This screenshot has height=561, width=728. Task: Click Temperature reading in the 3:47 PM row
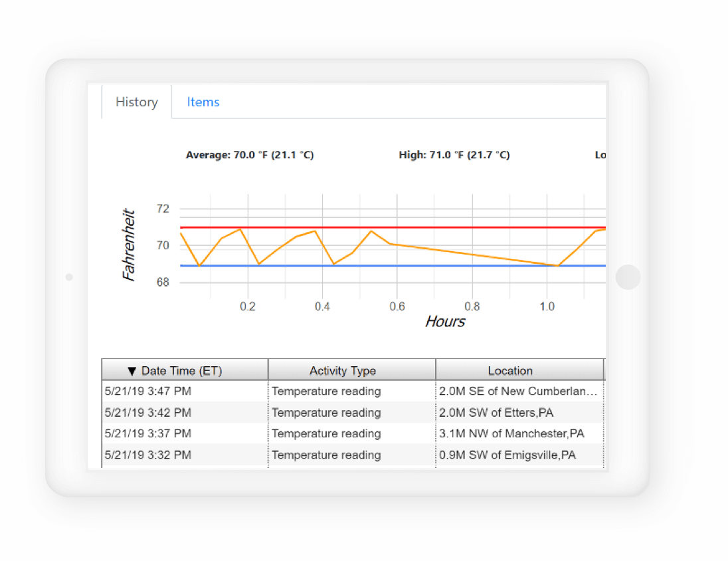coord(326,391)
